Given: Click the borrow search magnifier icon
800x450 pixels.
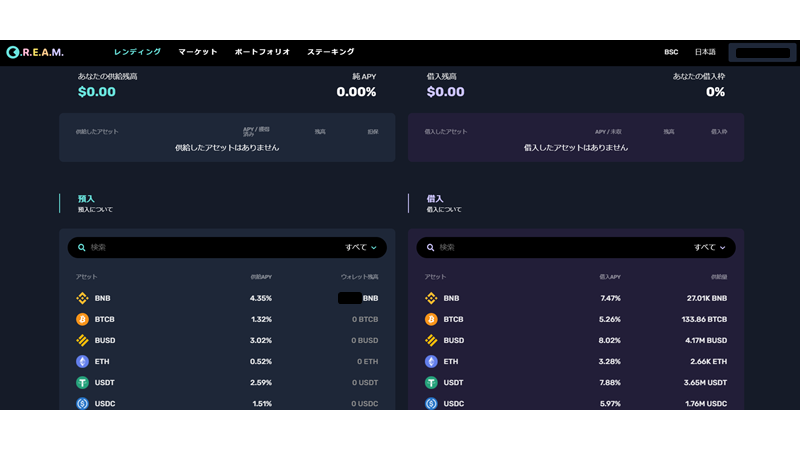Looking at the screenshot, I should point(431,247).
